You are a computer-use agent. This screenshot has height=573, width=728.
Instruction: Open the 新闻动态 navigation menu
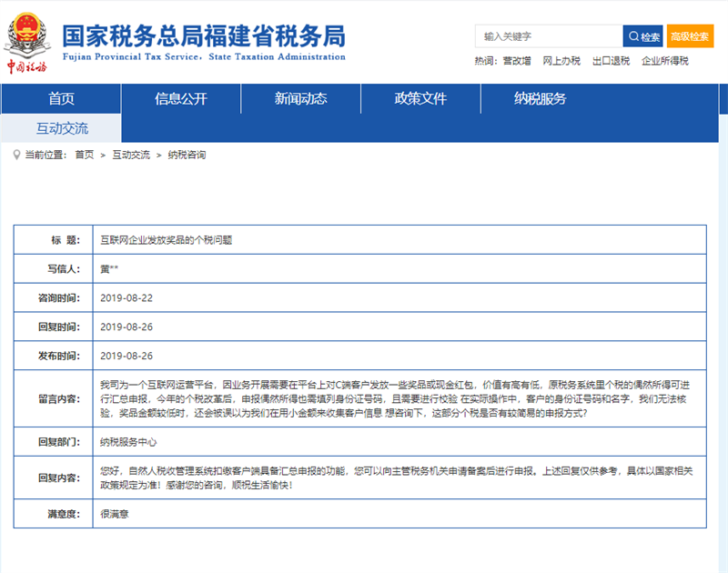pos(300,98)
